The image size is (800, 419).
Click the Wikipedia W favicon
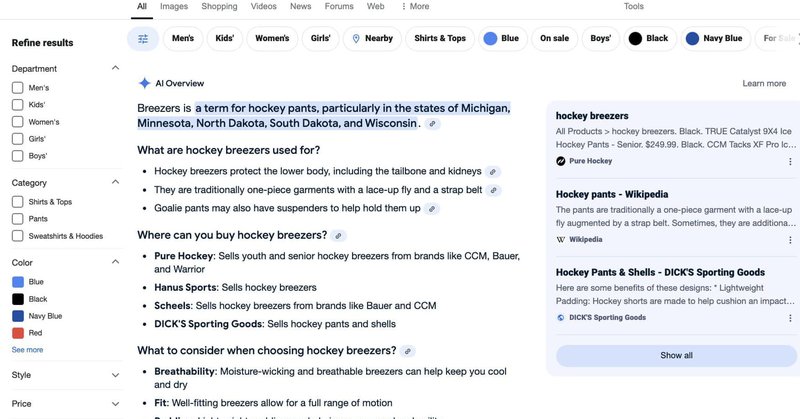click(561, 239)
